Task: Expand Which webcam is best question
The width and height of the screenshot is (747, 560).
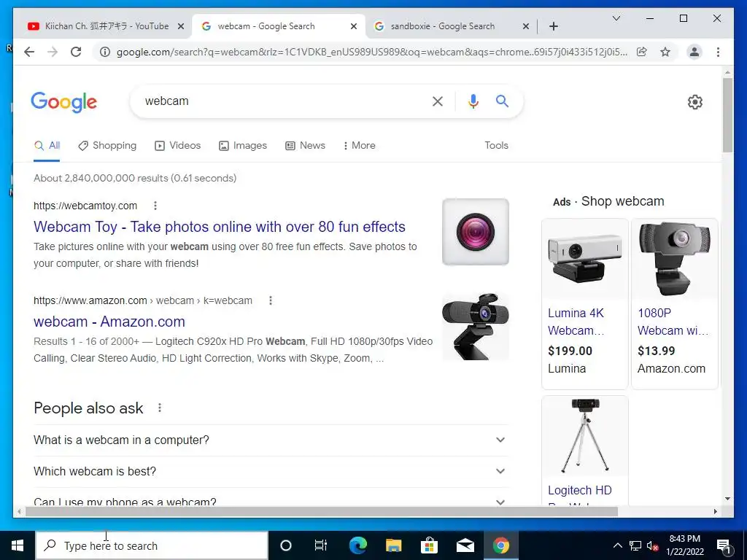Action: coord(271,472)
